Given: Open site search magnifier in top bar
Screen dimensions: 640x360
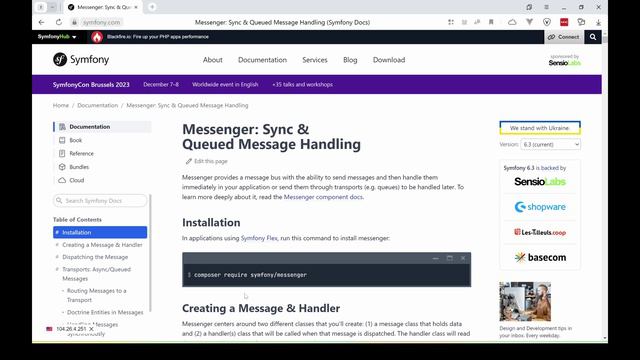Looking at the screenshot, I should point(593,37).
